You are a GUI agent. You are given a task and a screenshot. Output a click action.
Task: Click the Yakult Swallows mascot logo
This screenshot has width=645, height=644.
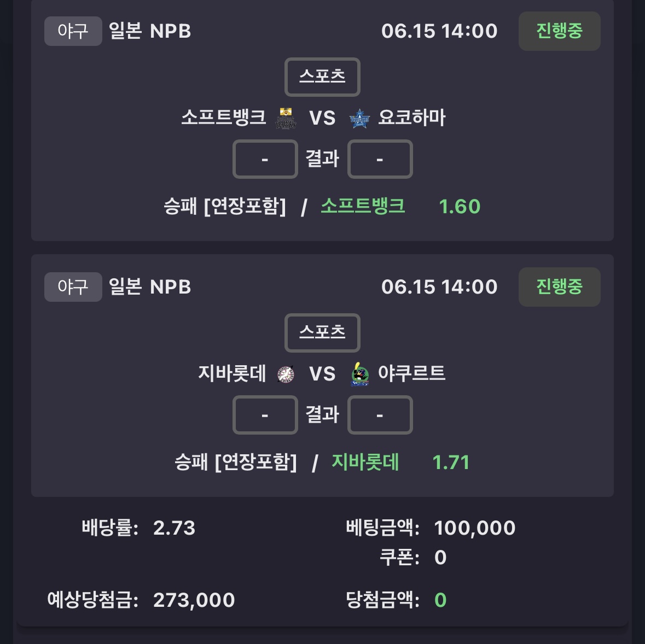359,374
